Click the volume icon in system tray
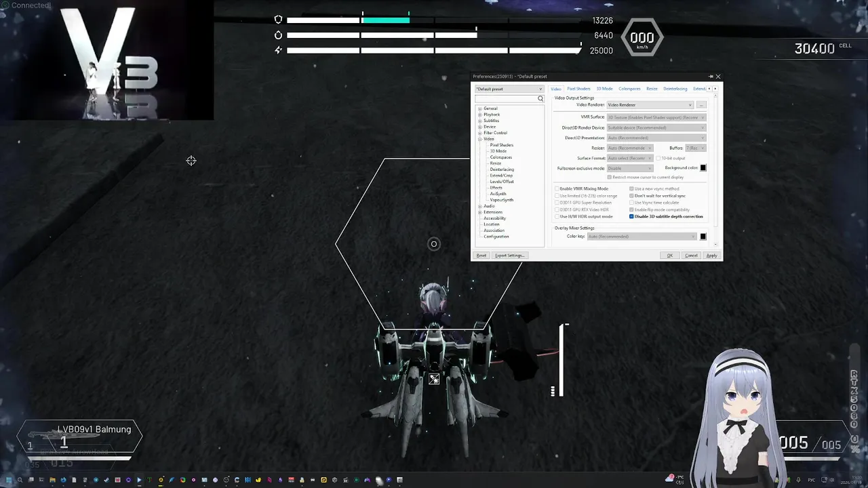This screenshot has width=868, height=488. 832,480
